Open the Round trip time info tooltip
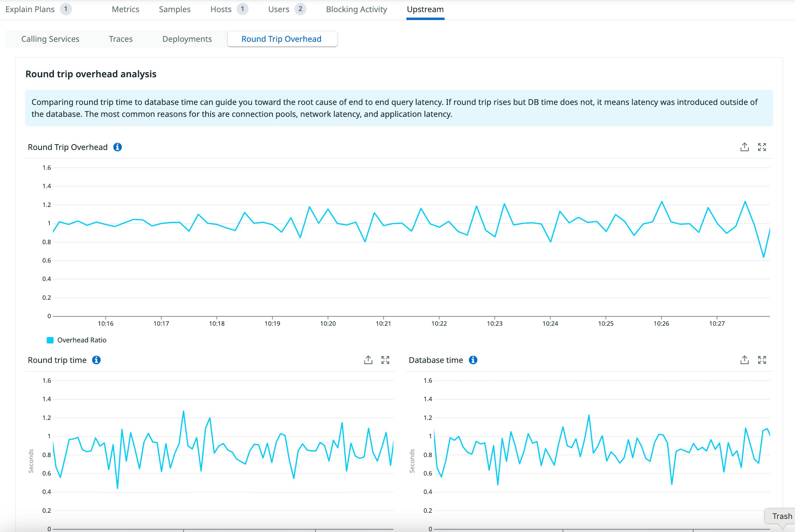This screenshot has height=532, width=795. [x=97, y=360]
